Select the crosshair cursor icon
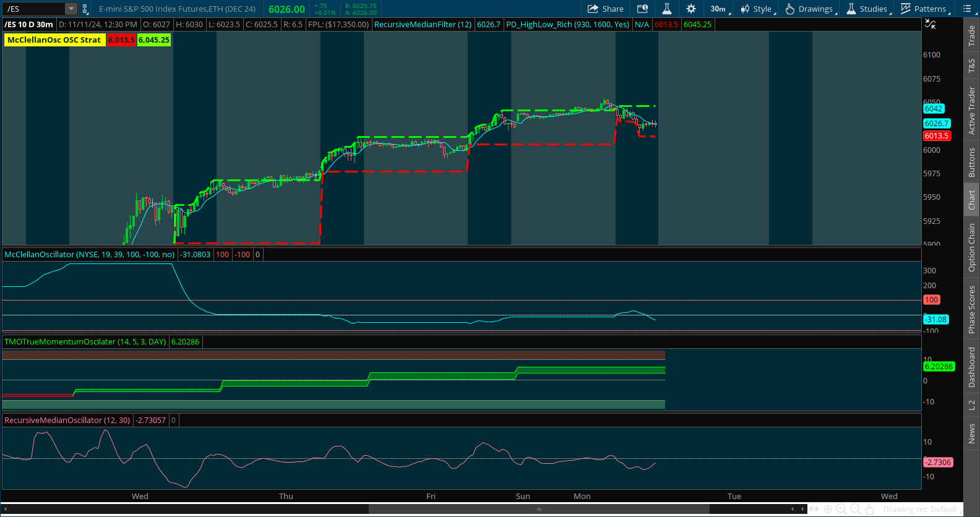The height and width of the screenshot is (517, 980). click(x=828, y=509)
